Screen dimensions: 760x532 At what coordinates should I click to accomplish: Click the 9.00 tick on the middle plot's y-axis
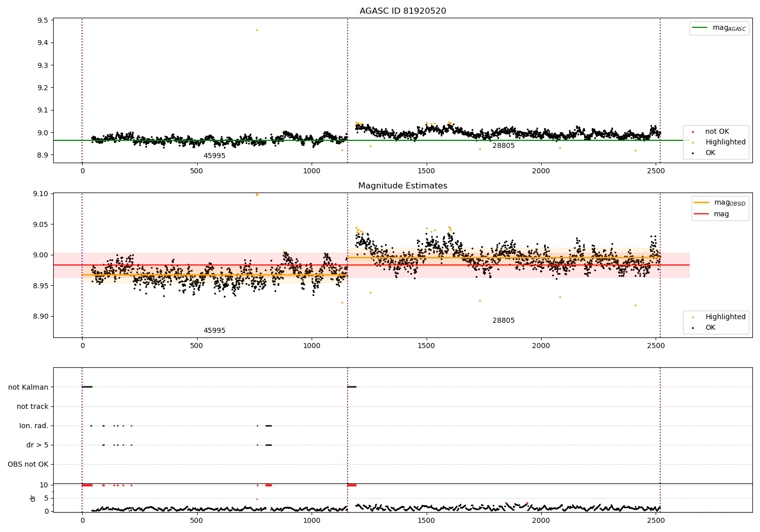pyautogui.click(x=41, y=255)
